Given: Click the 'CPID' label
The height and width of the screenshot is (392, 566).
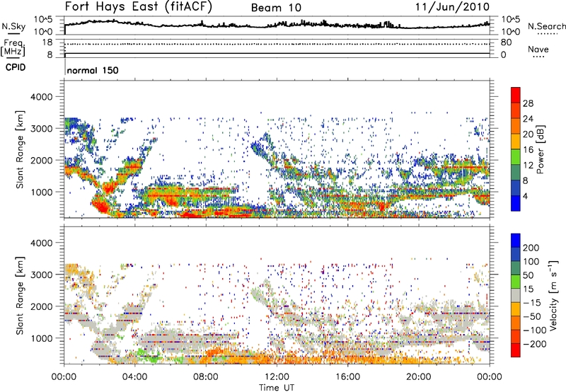Looking at the screenshot, I should click(16, 67).
